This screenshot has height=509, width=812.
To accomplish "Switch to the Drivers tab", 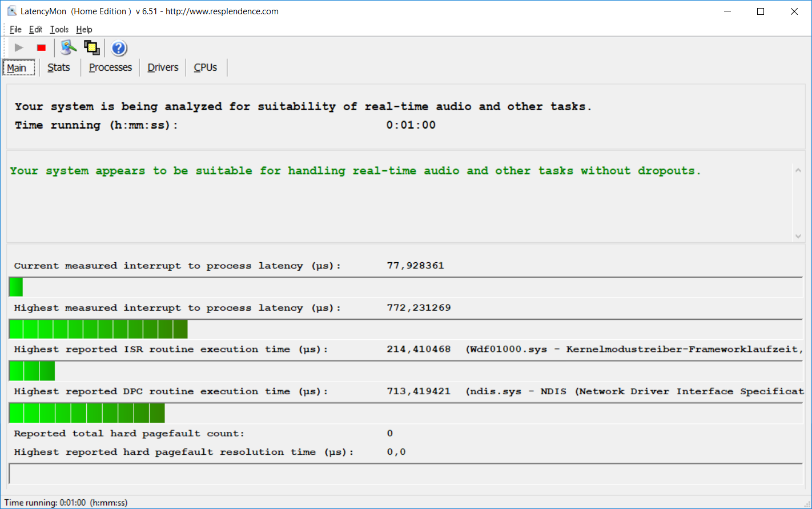I will [x=163, y=67].
